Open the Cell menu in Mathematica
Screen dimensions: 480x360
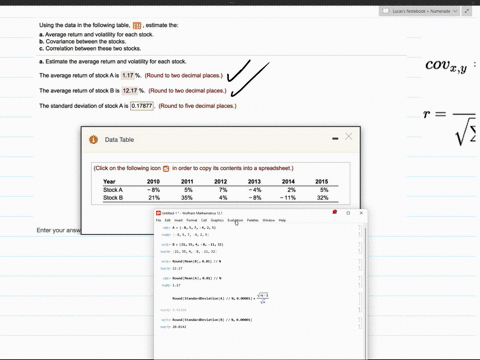tap(204, 220)
